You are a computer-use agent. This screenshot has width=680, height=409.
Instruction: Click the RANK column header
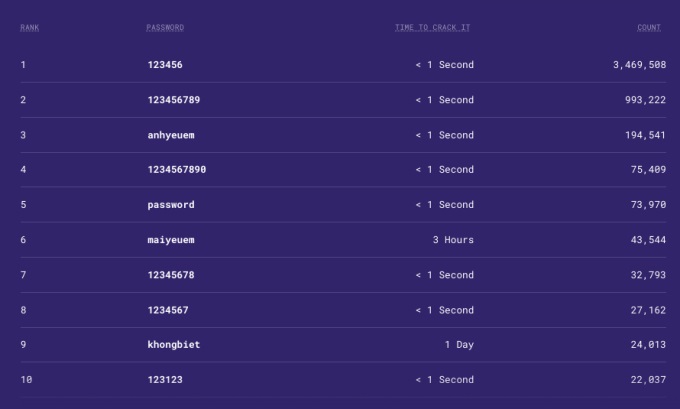30,28
